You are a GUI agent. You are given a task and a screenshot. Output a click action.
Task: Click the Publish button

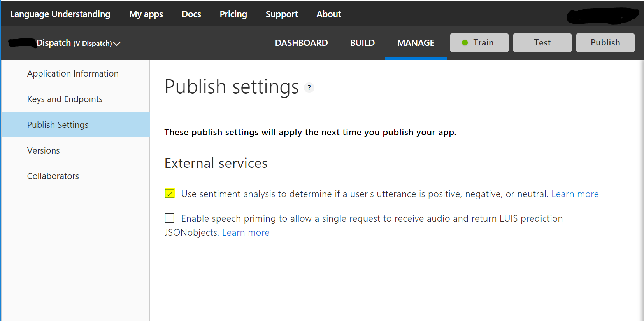point(605,43)
